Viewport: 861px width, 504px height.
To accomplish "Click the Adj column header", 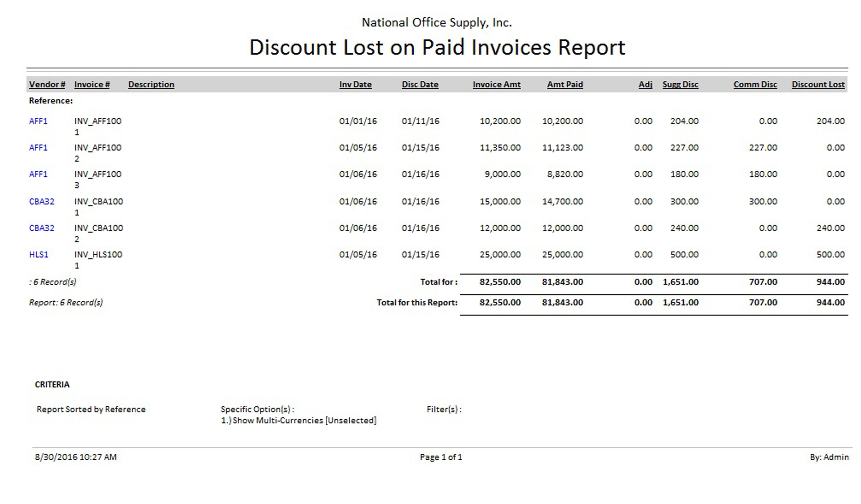I will (645, 84).
